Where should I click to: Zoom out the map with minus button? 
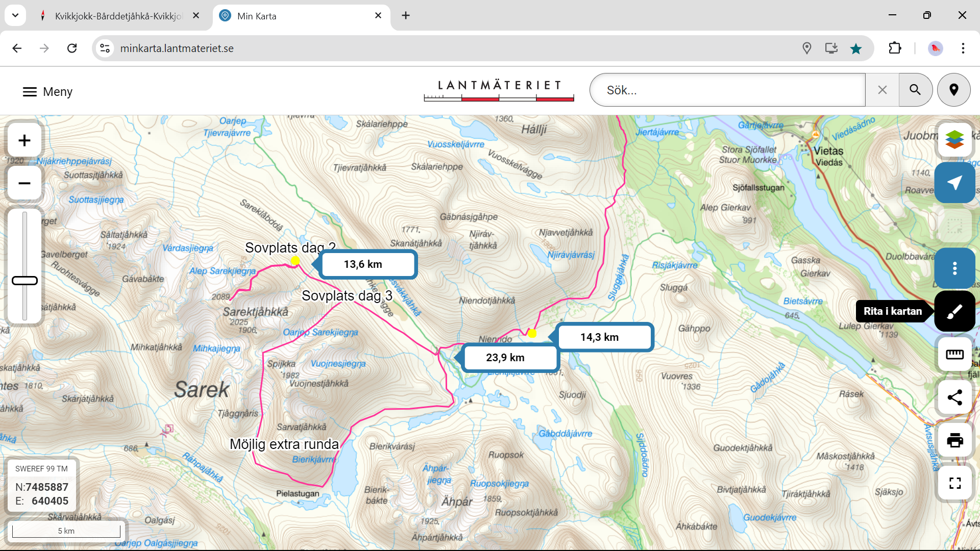24,183
